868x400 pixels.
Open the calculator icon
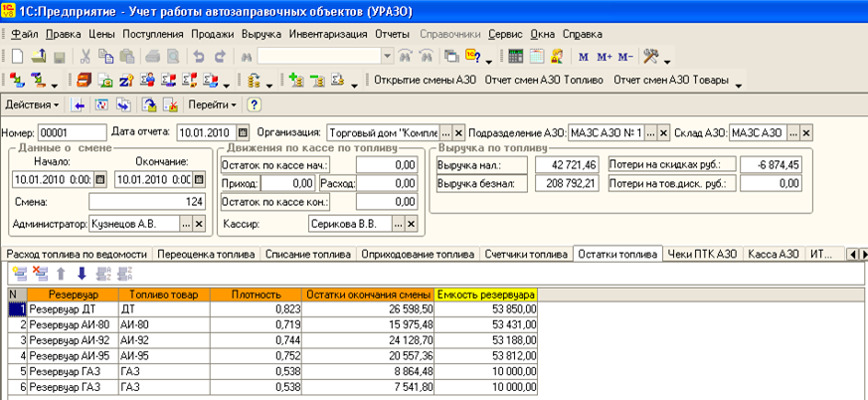pos(515,56)
